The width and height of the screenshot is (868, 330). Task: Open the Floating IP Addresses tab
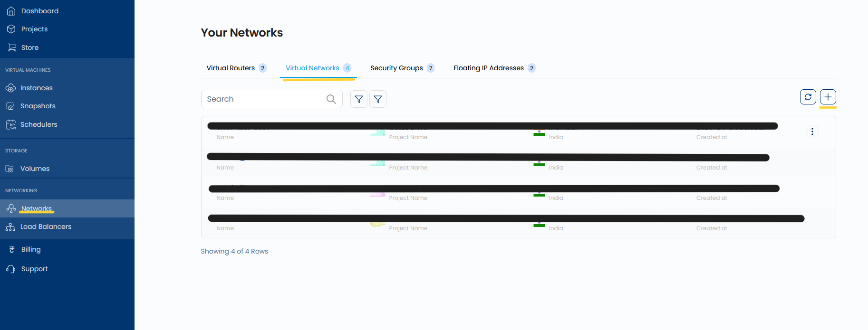tap(494, 68)
